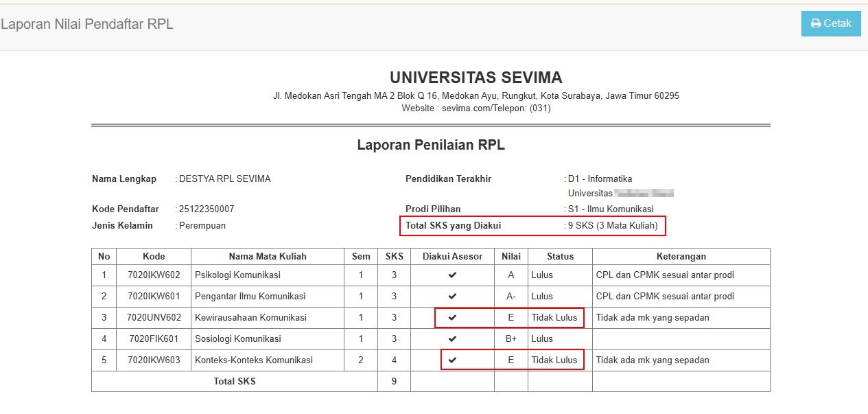Click the checkmark for Psikologi Komunikasi
The width and height of the screenshot is (868, 414).
tap(452, 275)
